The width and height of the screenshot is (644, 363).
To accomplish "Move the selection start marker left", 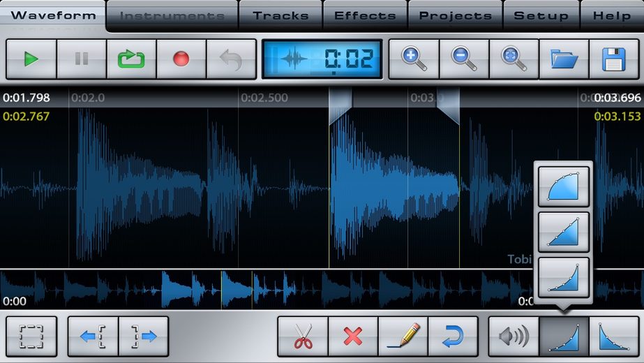I will (x=93, y=336).
